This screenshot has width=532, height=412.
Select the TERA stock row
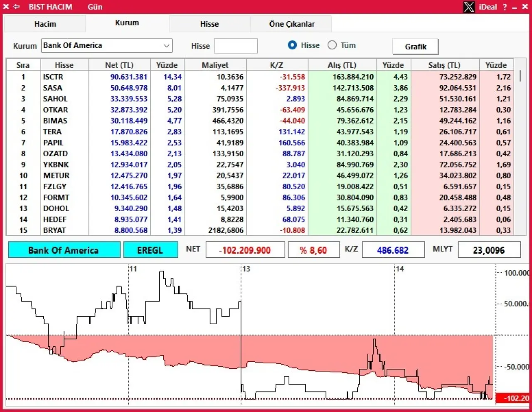(260, 132)
